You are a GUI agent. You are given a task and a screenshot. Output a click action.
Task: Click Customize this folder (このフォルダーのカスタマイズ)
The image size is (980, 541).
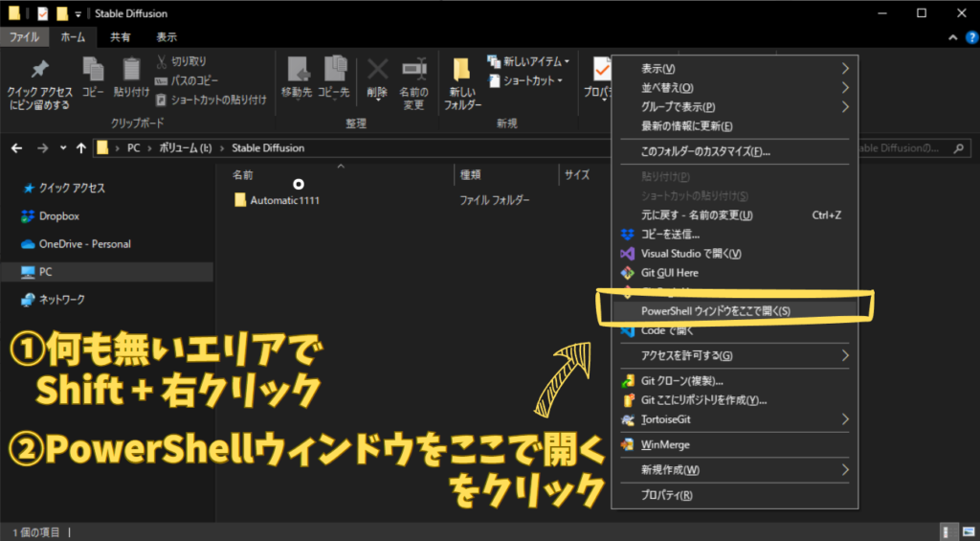[x=734, y=151]
